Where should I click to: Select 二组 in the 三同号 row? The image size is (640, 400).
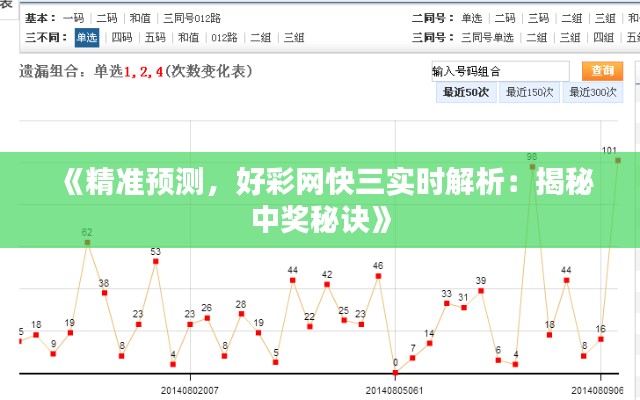[537, 38]
